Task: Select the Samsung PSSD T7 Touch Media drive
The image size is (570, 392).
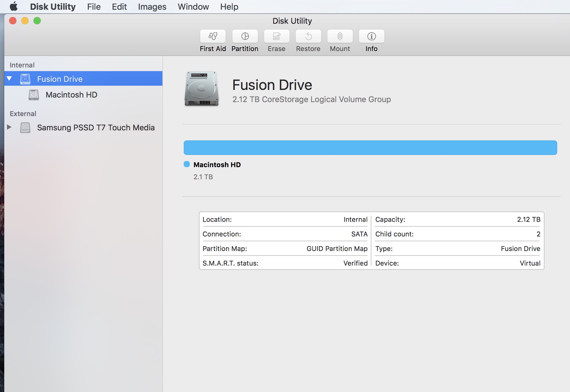Action: (x=96, y=128)
